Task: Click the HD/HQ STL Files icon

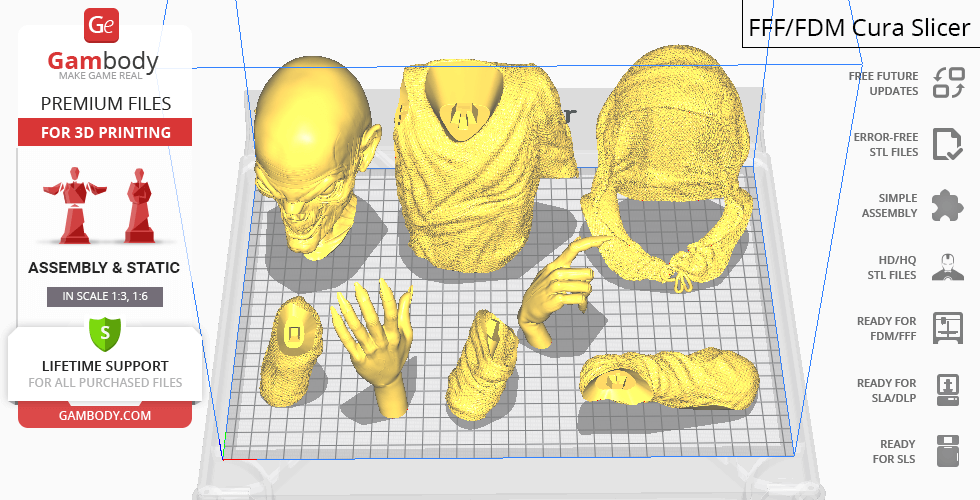Action: (947, 267)
